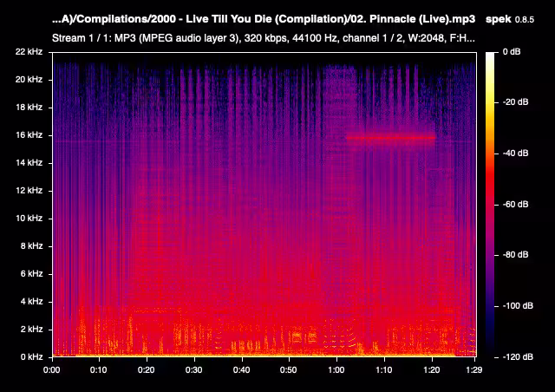Click the 1:10 time axis label
Image resolution: width=555 pixels, height=392 pixels.
click(383, 370)
